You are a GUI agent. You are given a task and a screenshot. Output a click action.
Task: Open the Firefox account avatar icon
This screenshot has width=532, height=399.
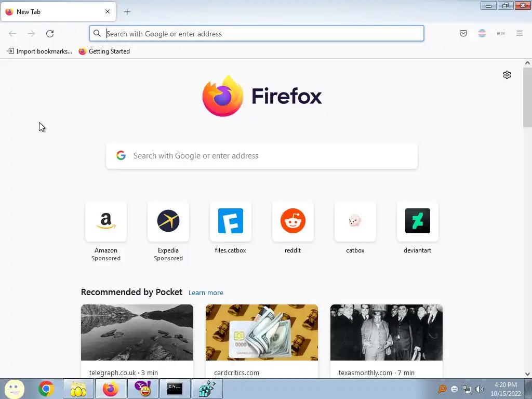coord(482,33)
